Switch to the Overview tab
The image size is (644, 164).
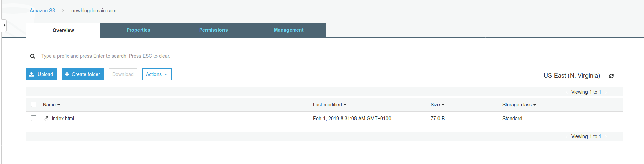[x=63, y=30]
